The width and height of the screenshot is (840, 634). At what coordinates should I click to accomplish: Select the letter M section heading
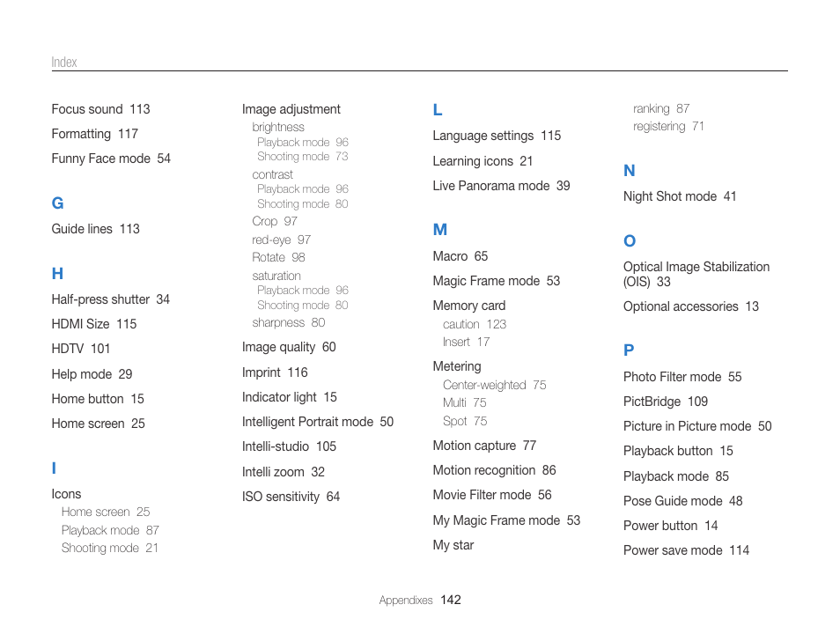[440, 230]
